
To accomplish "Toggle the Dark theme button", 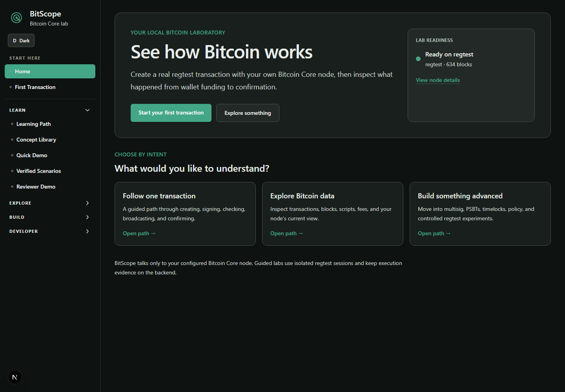I will (21, 40).
